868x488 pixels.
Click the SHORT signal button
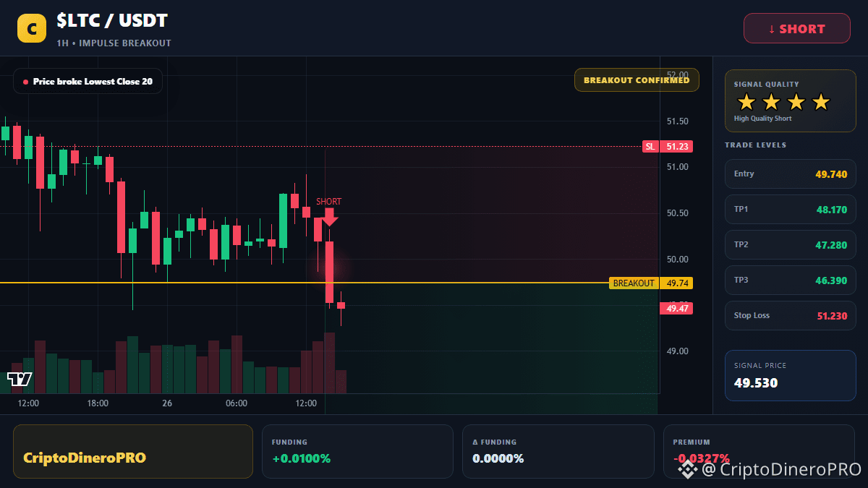point(797,29)
